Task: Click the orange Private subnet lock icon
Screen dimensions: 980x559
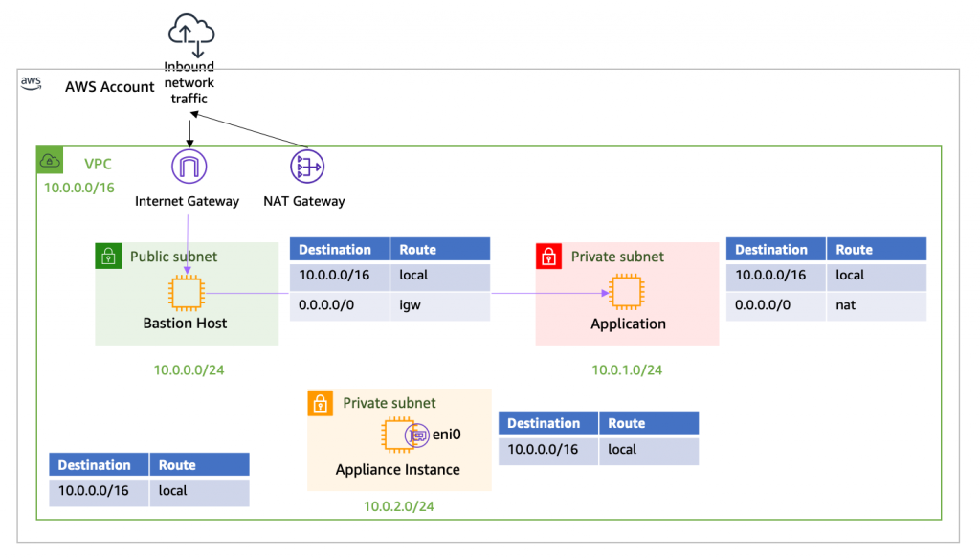Action: point(320,403)
